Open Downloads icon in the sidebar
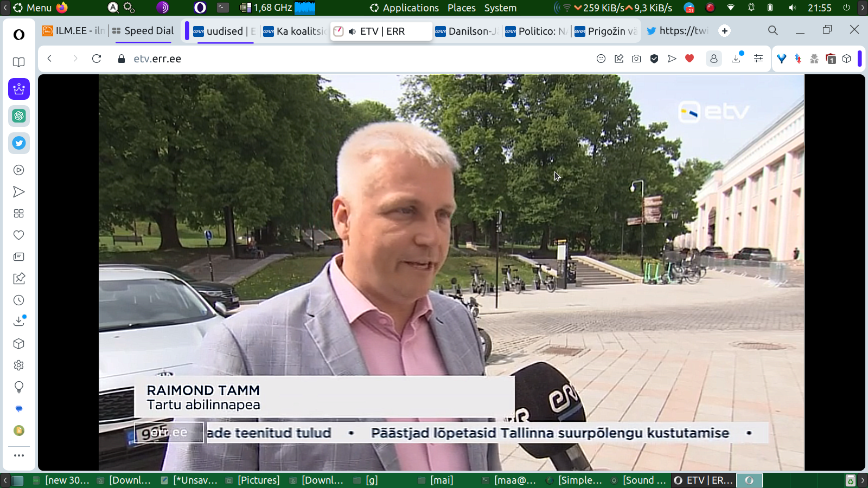Viewport: 868px width, 488px height. tap(19, 321)
